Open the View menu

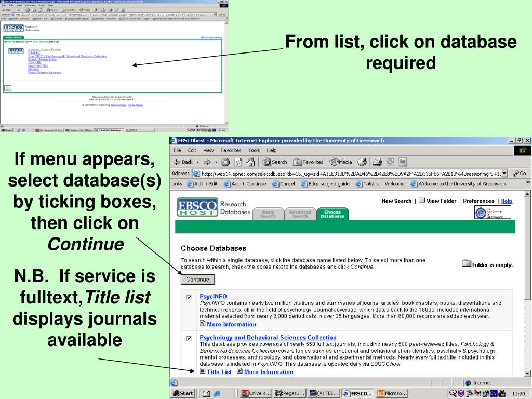[208, 150]
